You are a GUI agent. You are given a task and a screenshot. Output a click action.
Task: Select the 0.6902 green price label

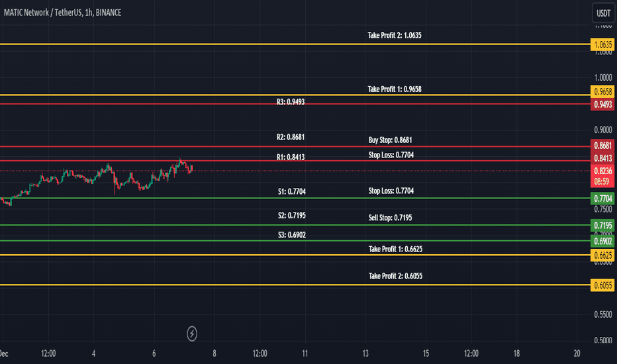tap(602, 241)
